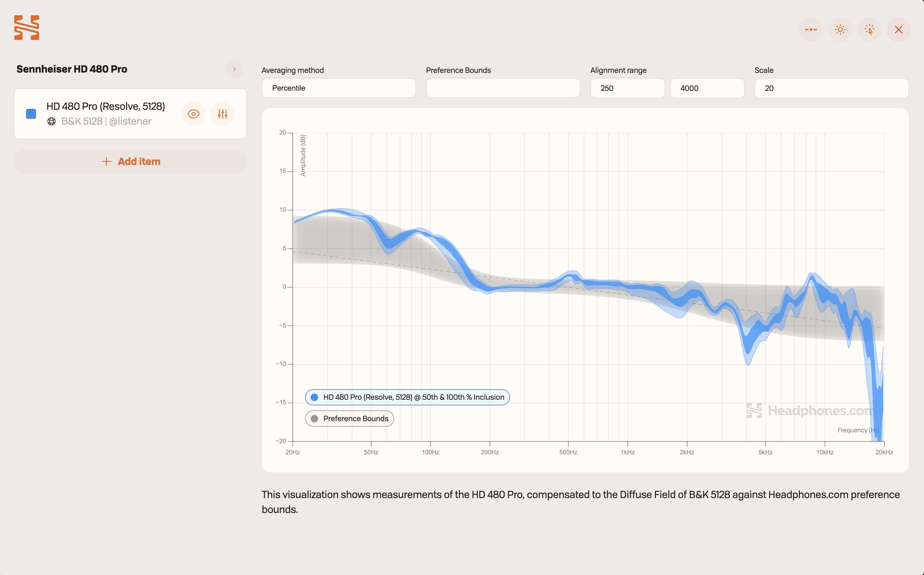The image size is (924, 575).
Task: Click the HD 480 Pro (Resolve, 5128) title
Action: pos(106,106)
